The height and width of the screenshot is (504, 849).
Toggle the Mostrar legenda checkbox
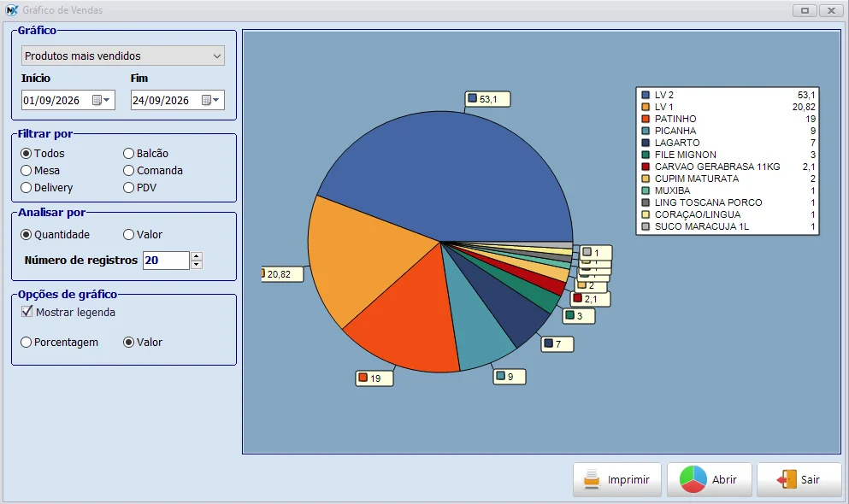(27, 312)
